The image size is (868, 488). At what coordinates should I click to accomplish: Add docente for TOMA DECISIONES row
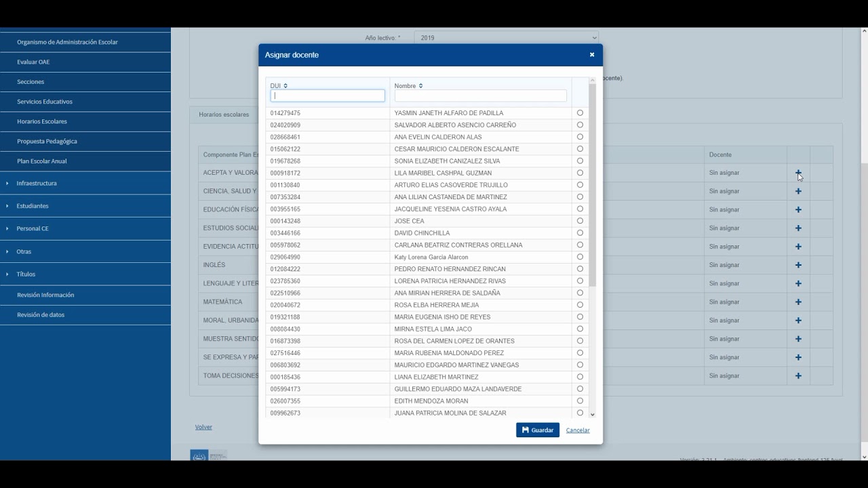798,375
